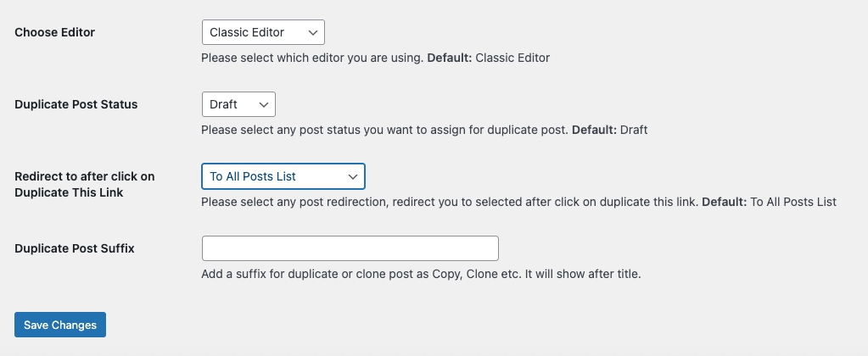Click the bold Default text in the redirect description
This screenshot has width=868, height=356.
[x=725, y=203]
